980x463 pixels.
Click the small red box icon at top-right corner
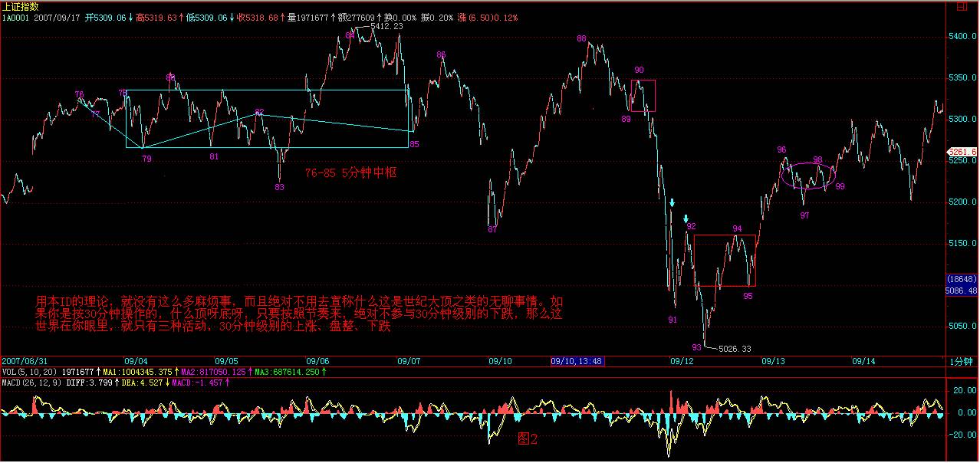pyautogui.click(x=961, y=5)
